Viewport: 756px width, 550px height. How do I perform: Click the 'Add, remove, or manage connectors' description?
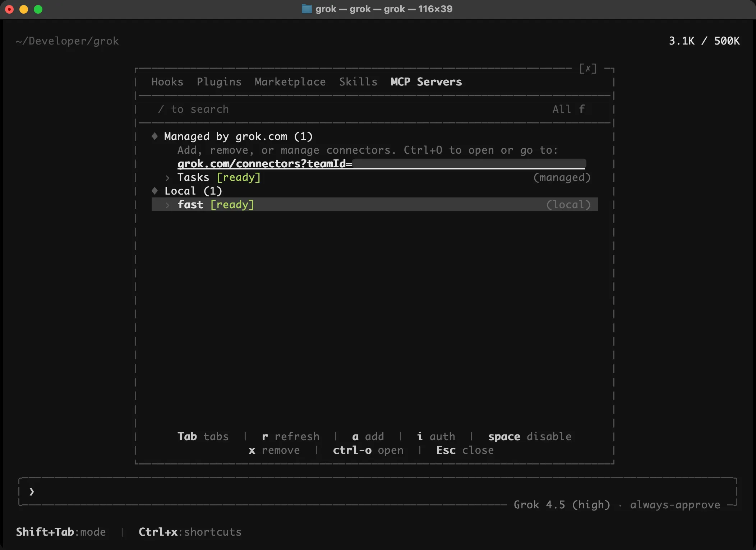tap(368, 150)
